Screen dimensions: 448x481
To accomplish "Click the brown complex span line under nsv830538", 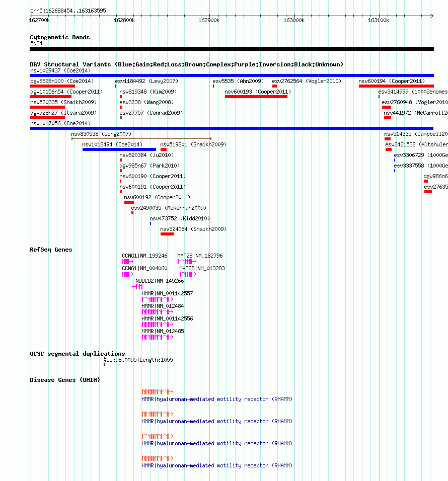I will (x=141, y=139).
